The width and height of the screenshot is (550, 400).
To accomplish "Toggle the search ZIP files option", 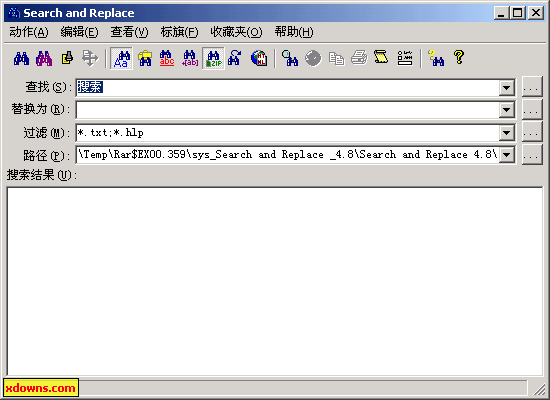I will pos(213,58).
